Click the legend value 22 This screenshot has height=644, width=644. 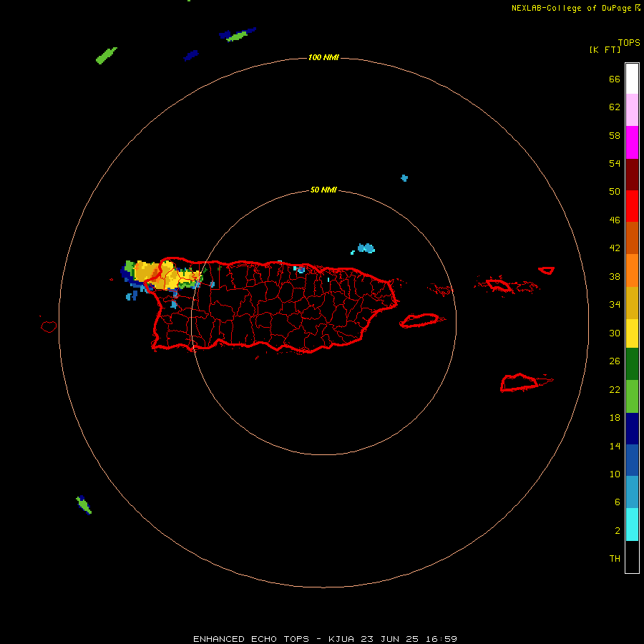tap(615, 390)
